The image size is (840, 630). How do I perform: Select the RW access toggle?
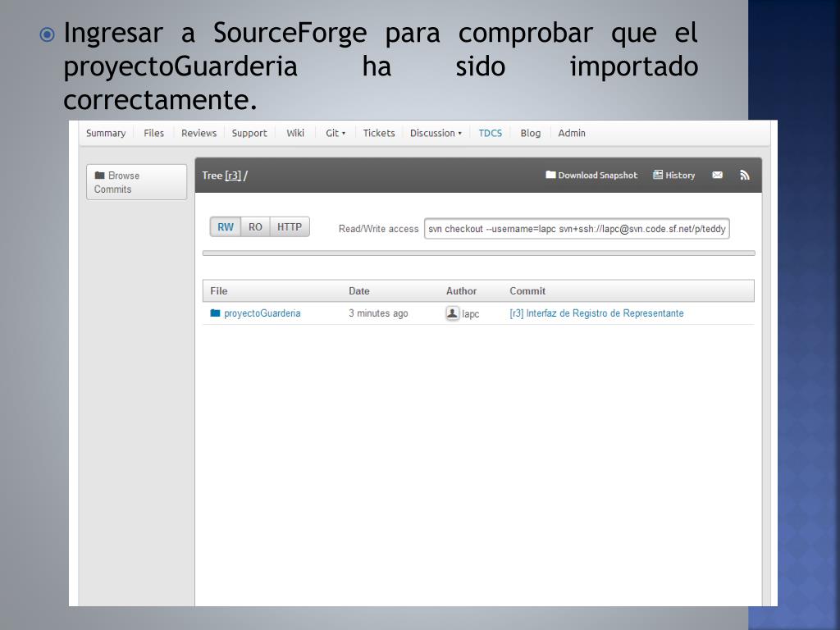pos(226,226)
